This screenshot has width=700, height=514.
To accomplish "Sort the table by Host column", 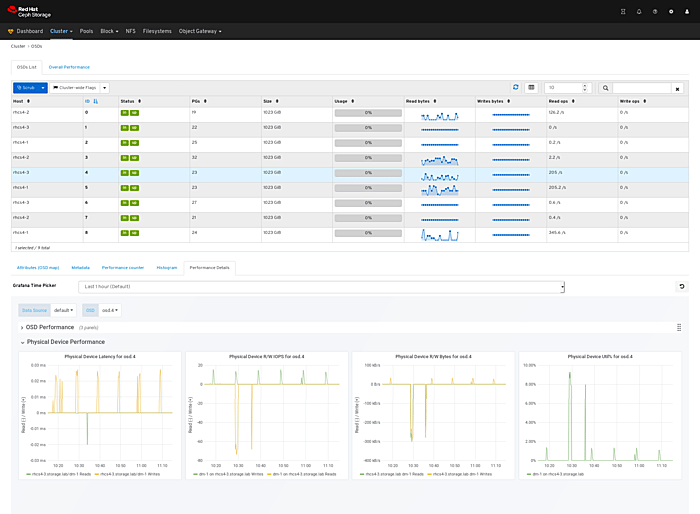I will pyautogui.click(x=18, y=101).
